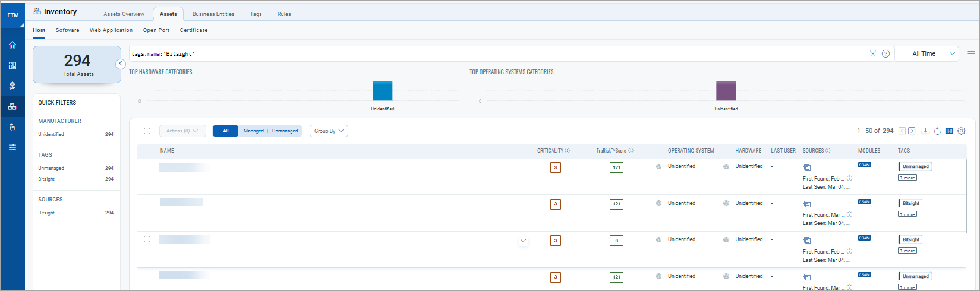
Task: Click first row First Found info icon
Action: 849,178
